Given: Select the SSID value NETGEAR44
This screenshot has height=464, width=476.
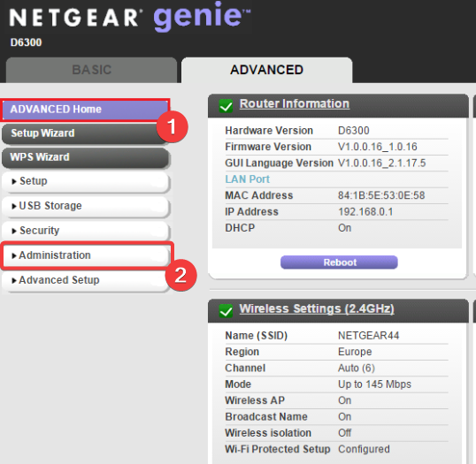Looking at the screenshot, I should (368, 336).
